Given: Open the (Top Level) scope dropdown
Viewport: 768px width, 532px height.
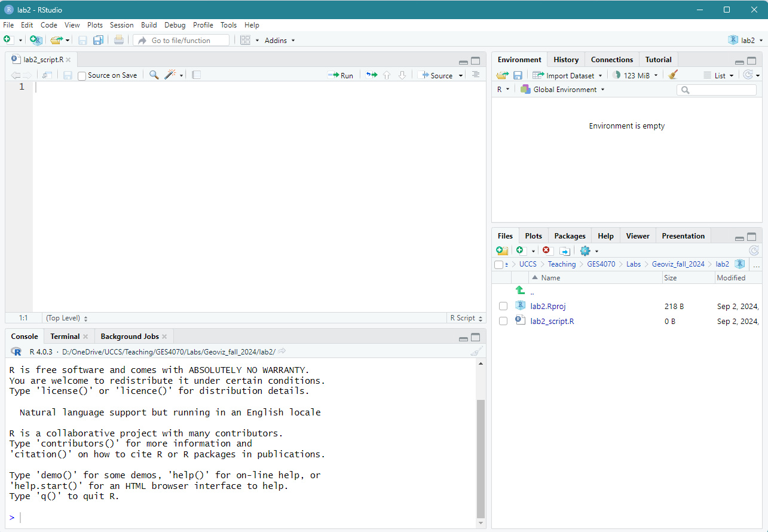Looking at the screenshot, I should pos(67,318).
